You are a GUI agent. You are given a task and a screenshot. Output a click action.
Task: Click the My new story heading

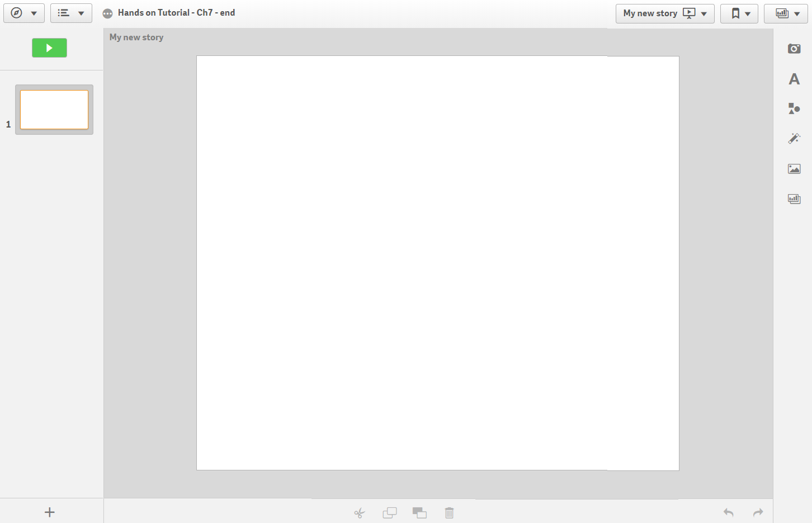pos(136,37)
